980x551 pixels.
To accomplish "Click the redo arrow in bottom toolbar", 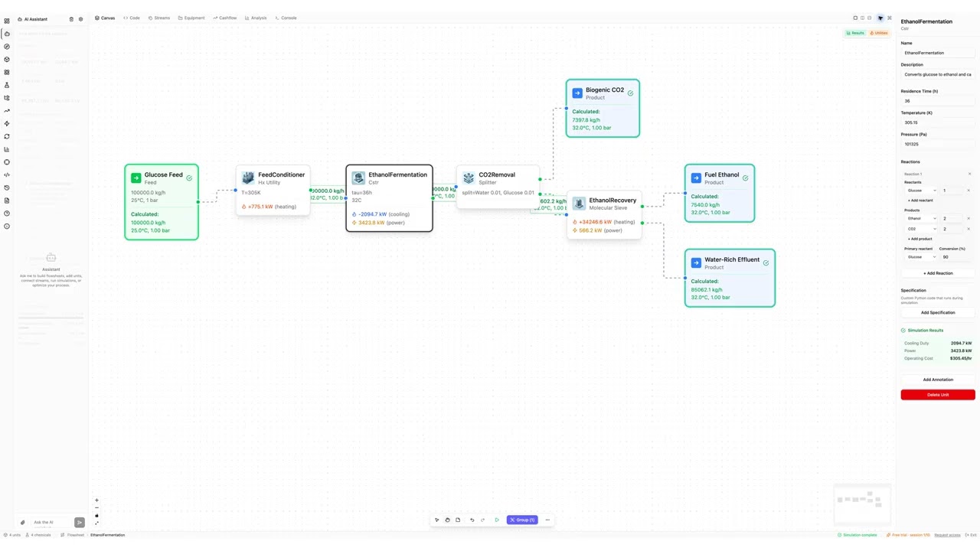I will [x=482, y=520].
